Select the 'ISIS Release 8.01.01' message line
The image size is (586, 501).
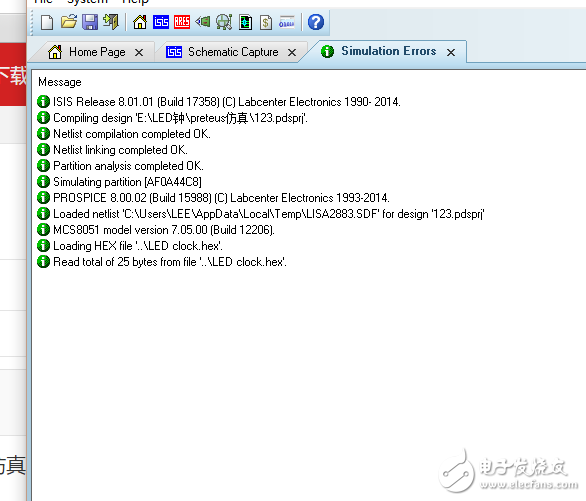click(226, 102)
